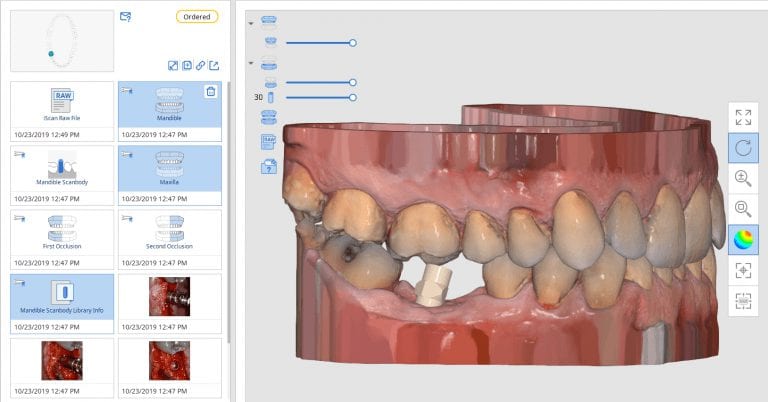Click the scanner icon on First Occlusion card
Viewport: 768px width, 402px height.
(x=20, y=218)
